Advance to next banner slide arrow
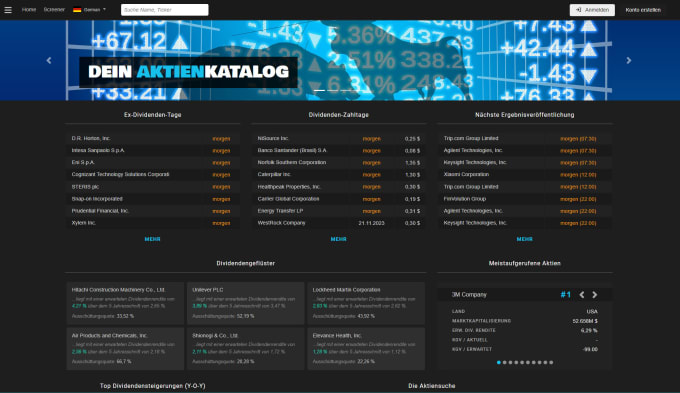 628,60
